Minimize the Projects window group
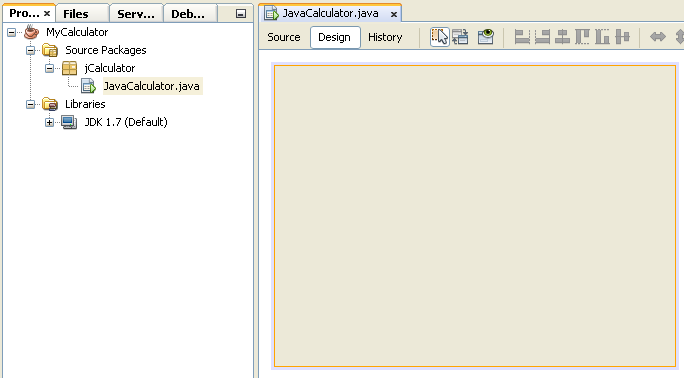Viewport: 684px width, 378px height. (241, 14)
